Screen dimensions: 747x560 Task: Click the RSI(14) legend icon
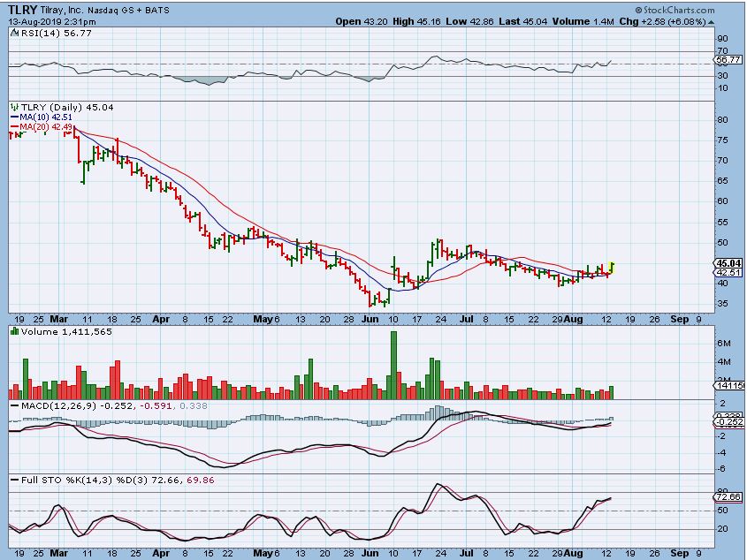pos(13,32)
